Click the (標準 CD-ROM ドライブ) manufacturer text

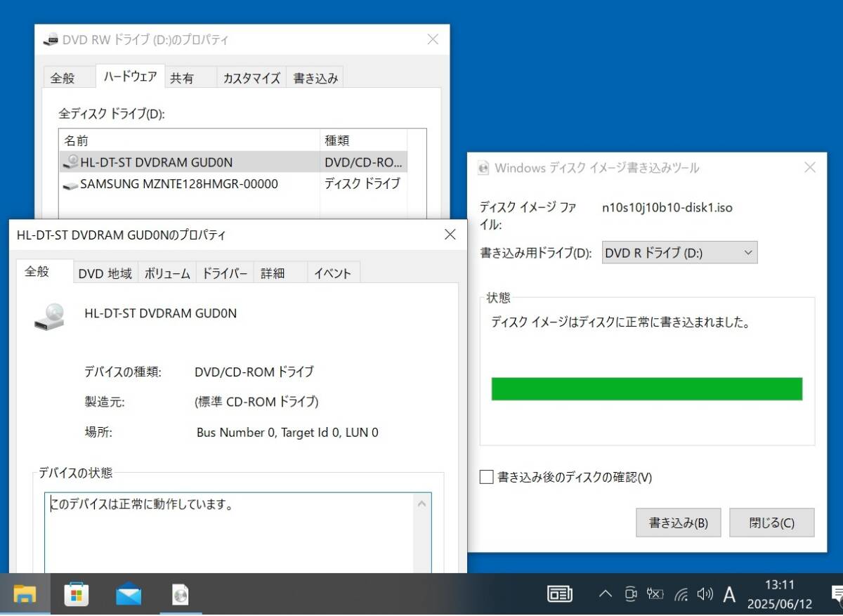pyautogui.click(x=256, y=402)
